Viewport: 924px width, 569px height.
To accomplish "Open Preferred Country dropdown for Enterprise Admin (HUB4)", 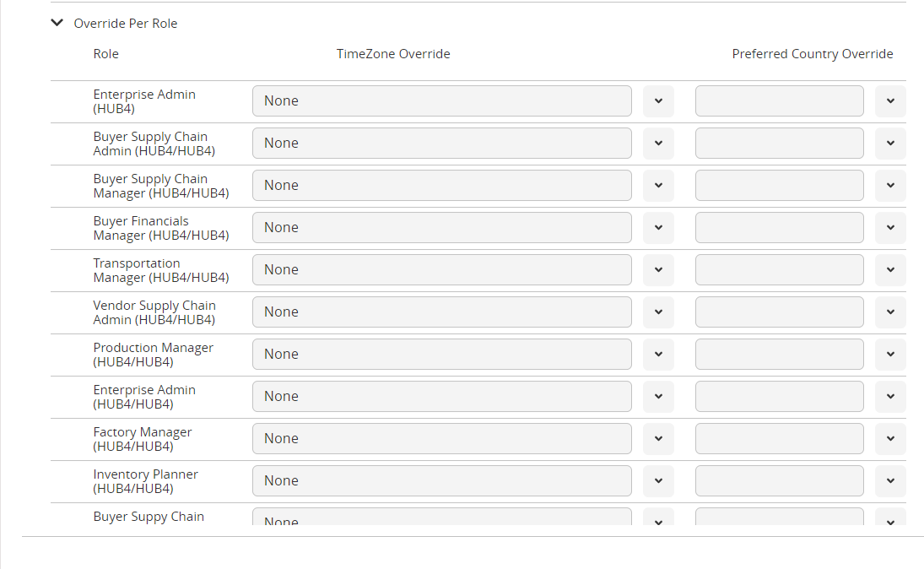I will (890, 101).
